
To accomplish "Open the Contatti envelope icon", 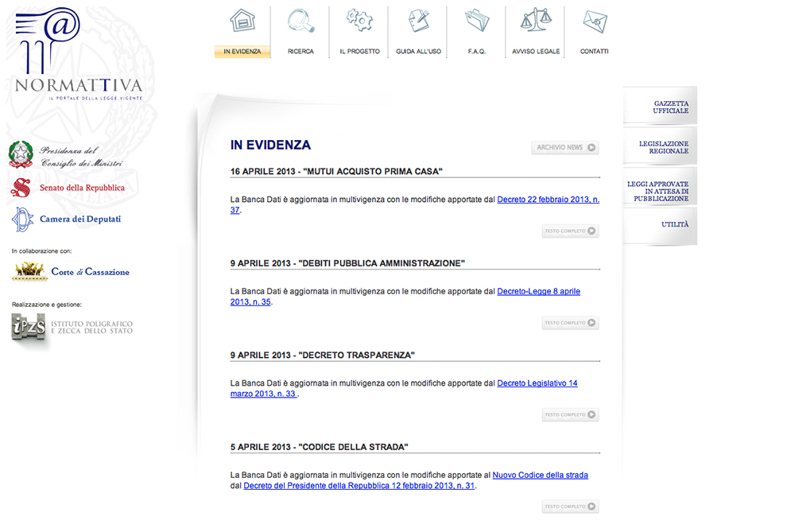I will (595, 21).
